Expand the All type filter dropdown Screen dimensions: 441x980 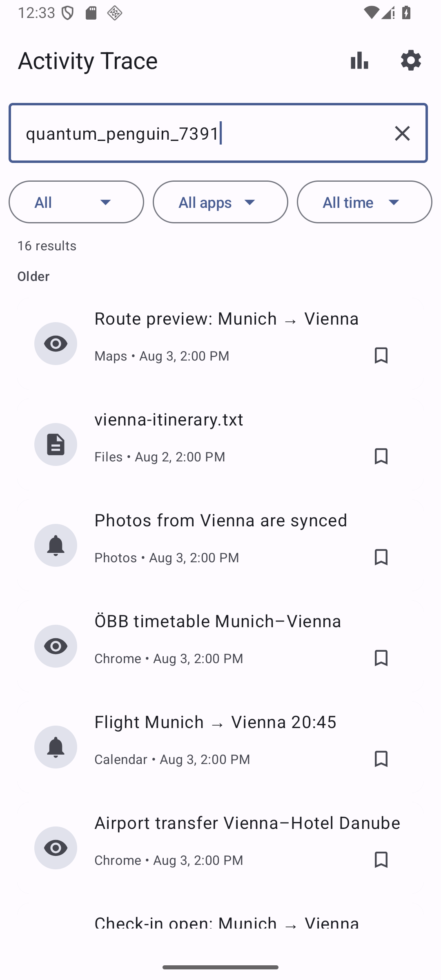[x=76, y=202]
